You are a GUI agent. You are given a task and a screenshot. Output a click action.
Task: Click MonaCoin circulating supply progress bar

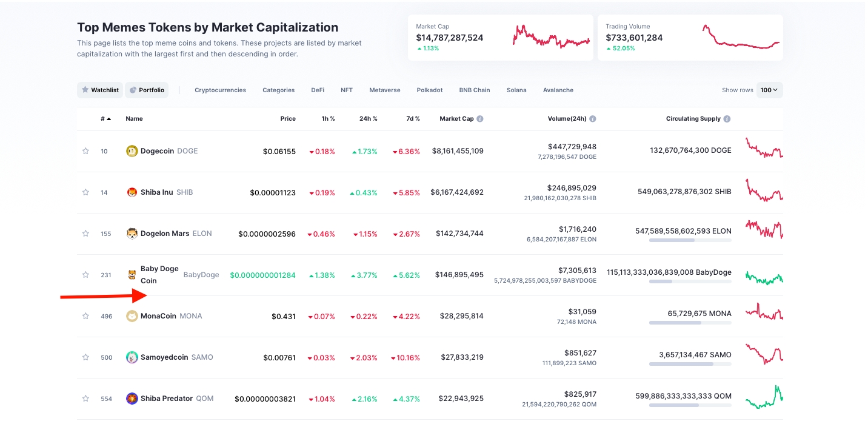coord(690,323)
